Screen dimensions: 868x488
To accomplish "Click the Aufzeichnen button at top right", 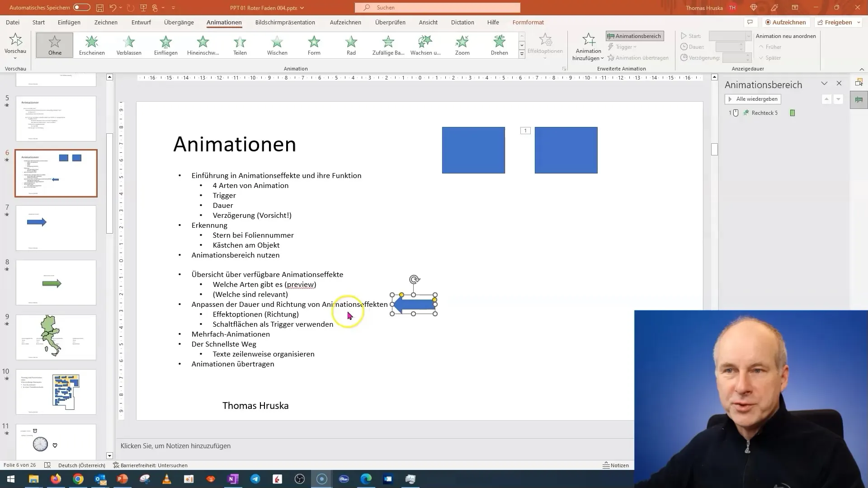I will (x=786, y=22).
